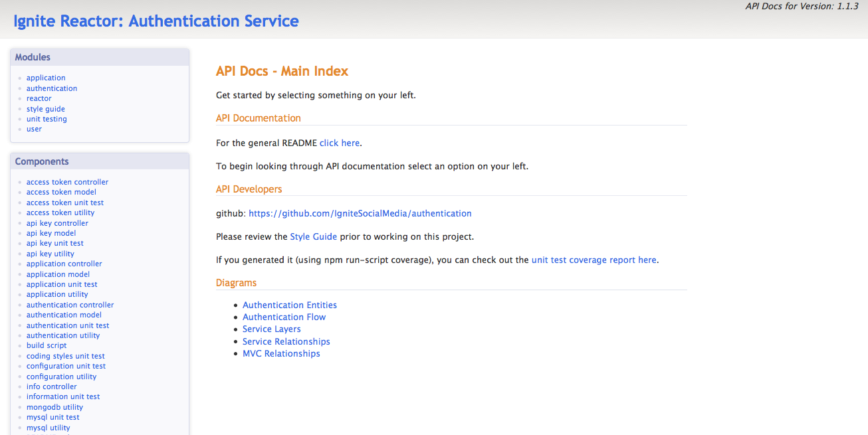868x435 pixels.
Task: Open the build script component
Action: pos(46,345)
